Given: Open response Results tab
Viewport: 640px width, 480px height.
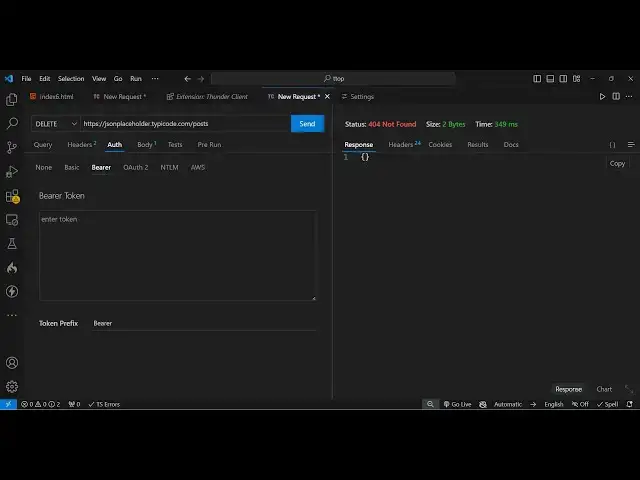Looking at the screenshot, I should click(478, 144).
